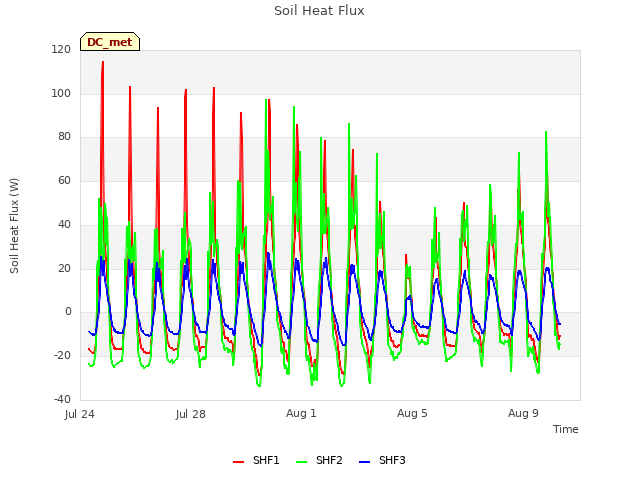Click the Aug 9 x-axis label

[523, 413]
